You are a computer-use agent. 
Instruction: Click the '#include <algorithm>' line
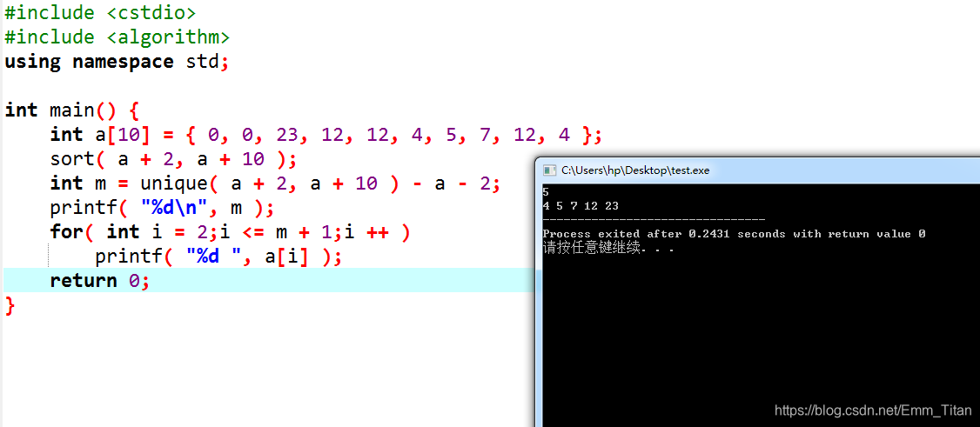pyautogui.click(x=117, y=37)
